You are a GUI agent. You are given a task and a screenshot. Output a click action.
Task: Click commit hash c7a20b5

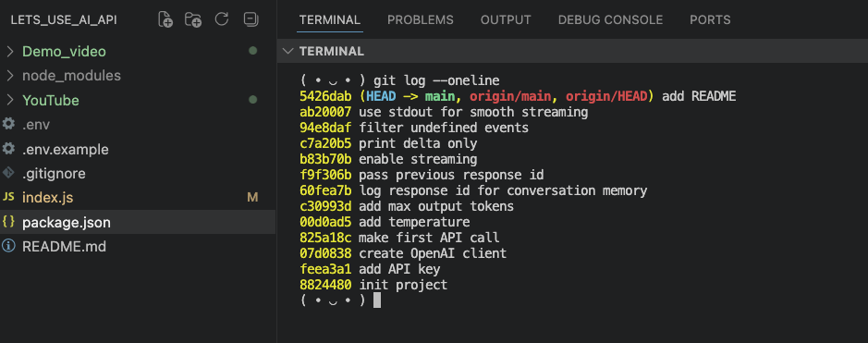point(325,144)
